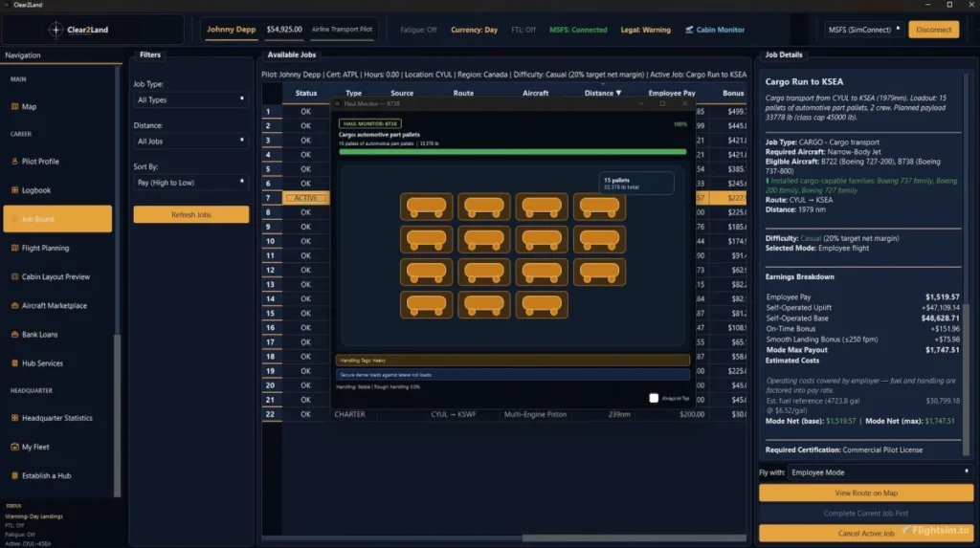
Task: Open Logbook via its sidebar icon
Action: click(x=13, y=190)
